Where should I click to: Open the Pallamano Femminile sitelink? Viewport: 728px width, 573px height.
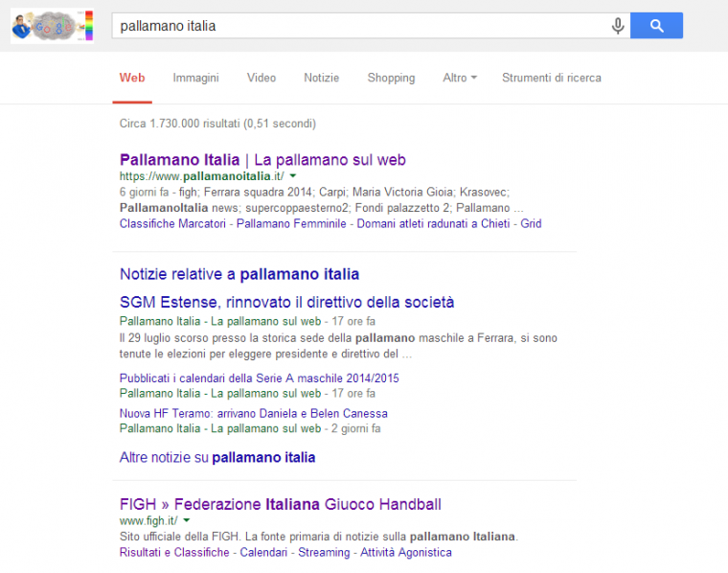[x=291, y=224]
